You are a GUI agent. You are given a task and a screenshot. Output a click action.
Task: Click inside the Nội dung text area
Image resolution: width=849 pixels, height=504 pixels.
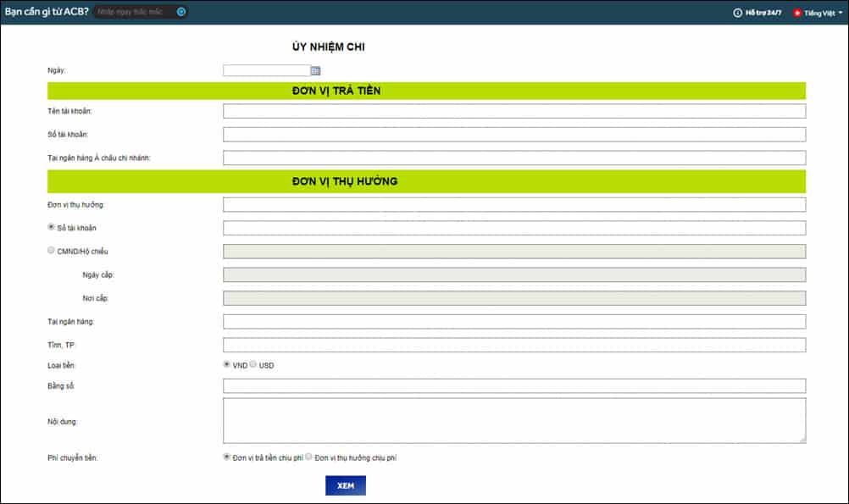click(x=513, y=420)
